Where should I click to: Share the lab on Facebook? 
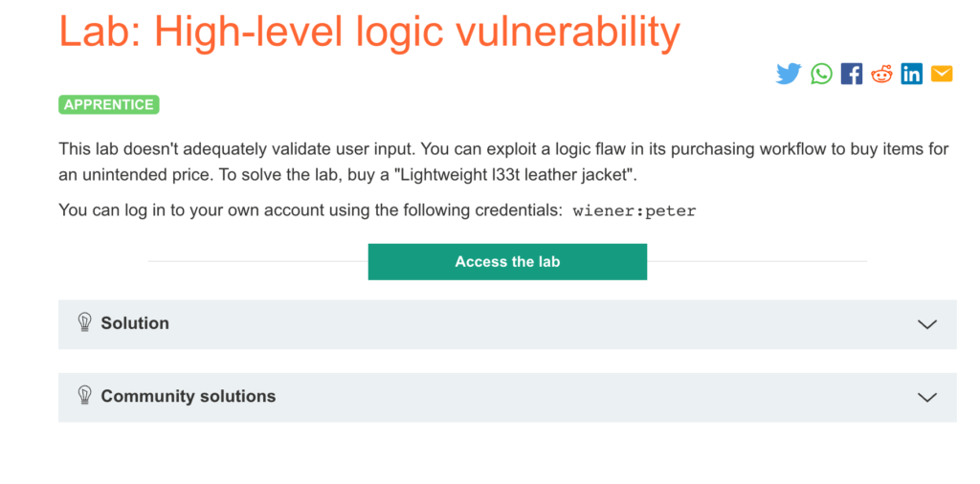pyautogui.click(x=851, y=74)
